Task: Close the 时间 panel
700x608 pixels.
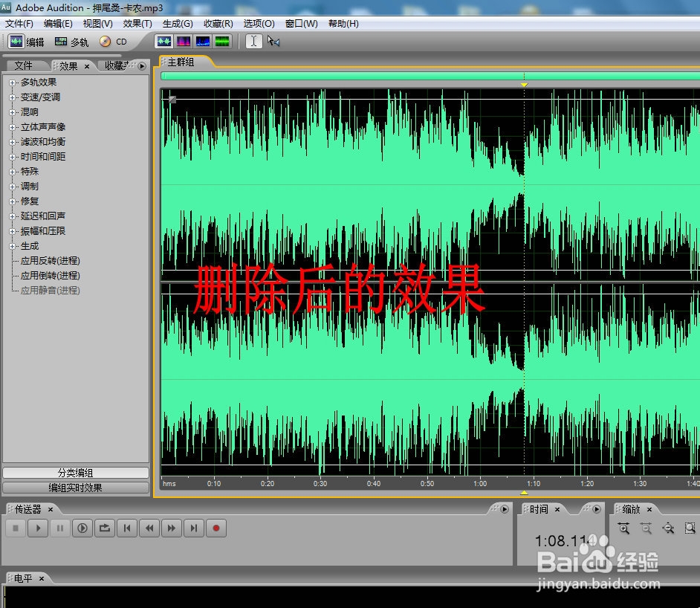Action: pyautogui.click(x=557, y=509)
